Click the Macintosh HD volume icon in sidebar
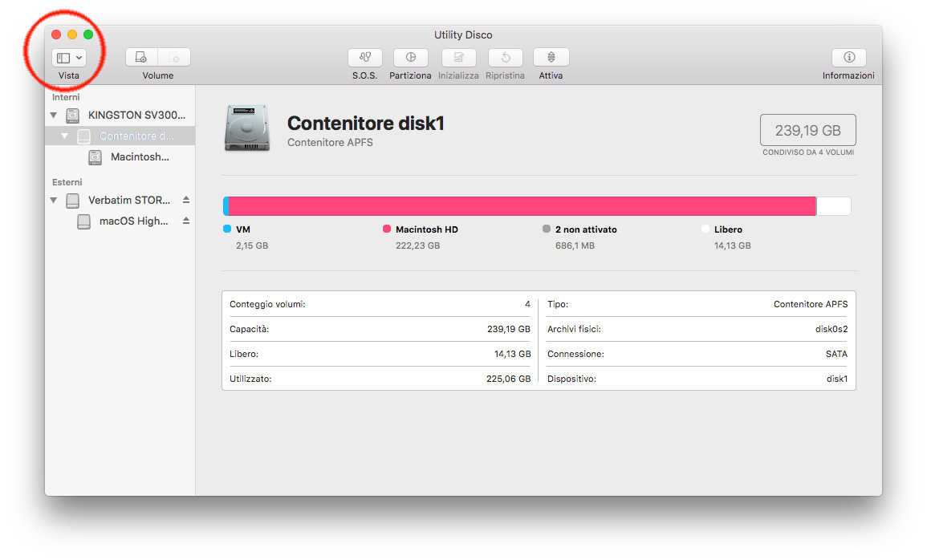 95,157
